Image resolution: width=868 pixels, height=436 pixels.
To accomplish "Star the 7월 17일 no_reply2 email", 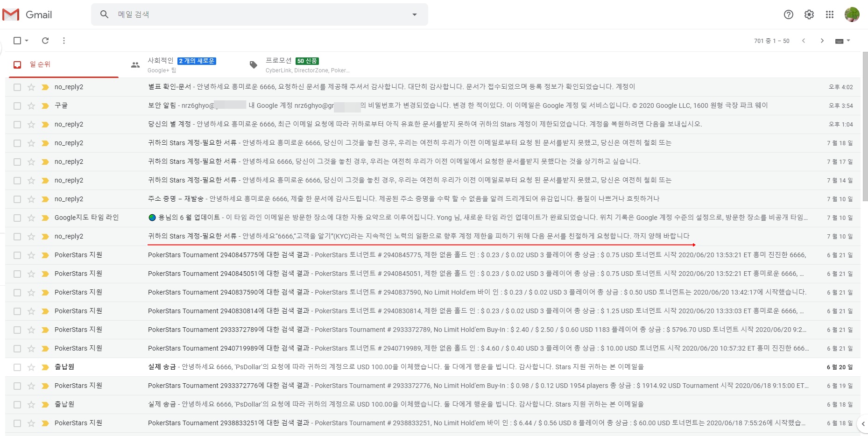I will coord(31,162).
